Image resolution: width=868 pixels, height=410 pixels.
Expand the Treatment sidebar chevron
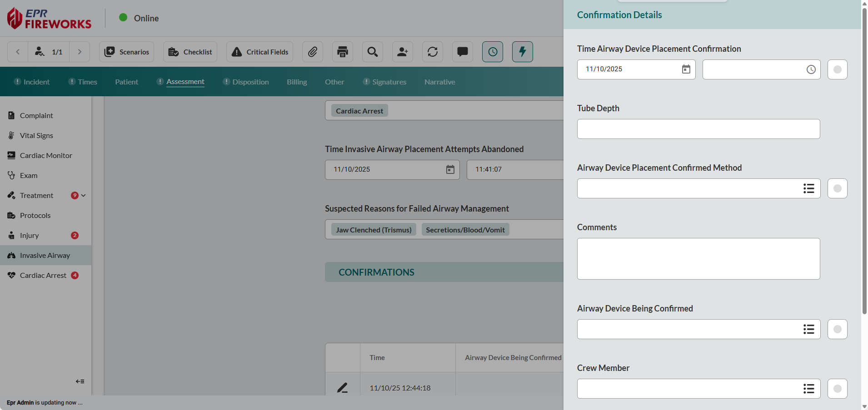pos(84,195)
